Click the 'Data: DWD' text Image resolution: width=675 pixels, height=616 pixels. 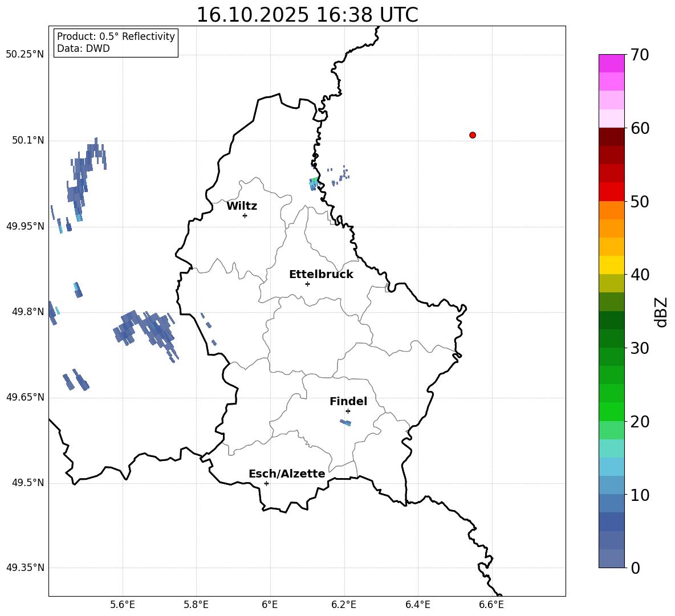[83, 48]
